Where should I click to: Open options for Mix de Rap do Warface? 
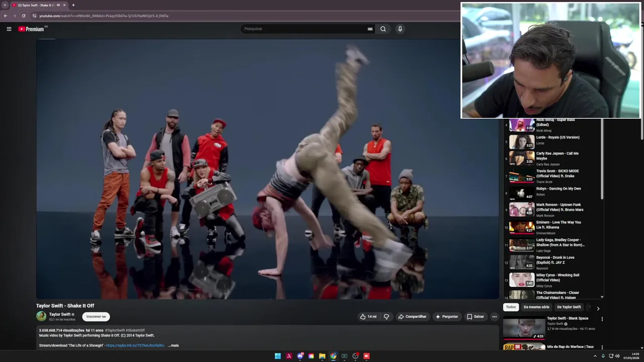(602, 347)
